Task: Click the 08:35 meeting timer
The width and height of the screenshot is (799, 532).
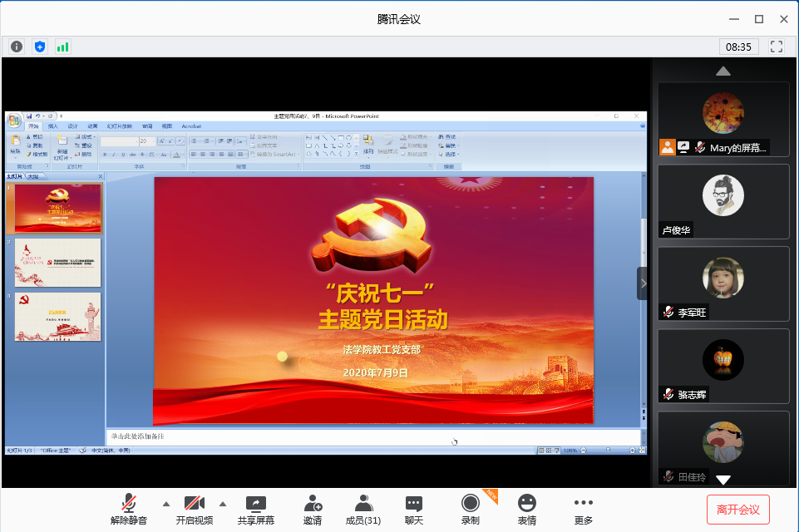Action: (738, 47)
